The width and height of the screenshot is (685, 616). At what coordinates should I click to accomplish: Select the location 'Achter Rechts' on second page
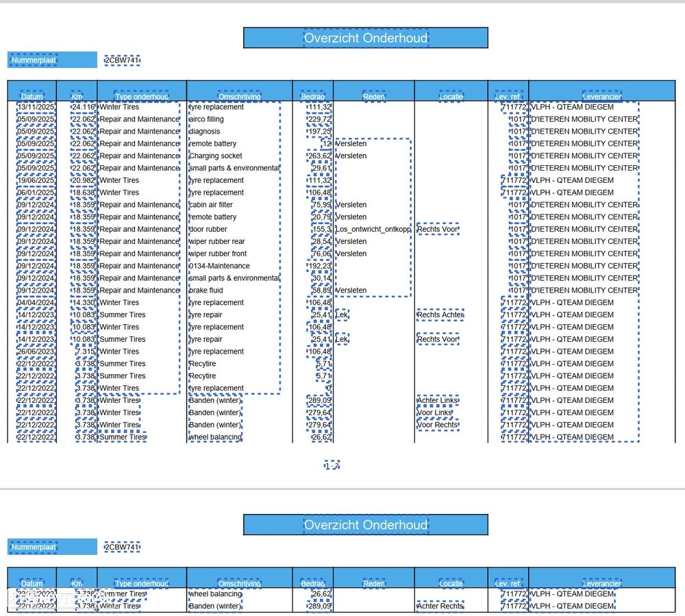tap(440, 606)
